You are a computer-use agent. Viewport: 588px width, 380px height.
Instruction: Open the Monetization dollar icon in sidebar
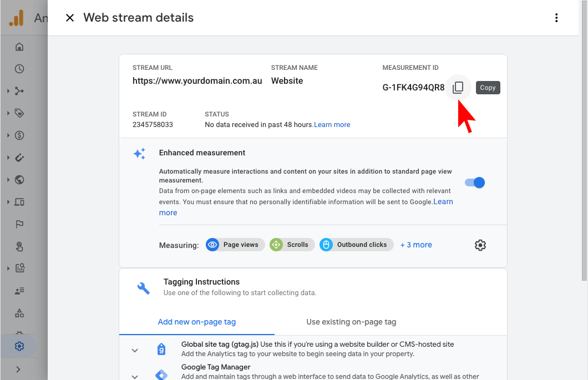[x=19, y=135]
